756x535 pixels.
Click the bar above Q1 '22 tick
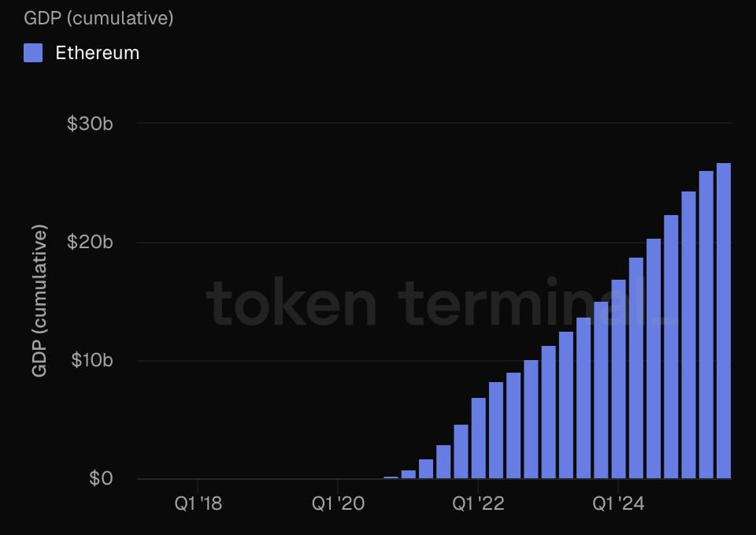(x=478, y=438)
